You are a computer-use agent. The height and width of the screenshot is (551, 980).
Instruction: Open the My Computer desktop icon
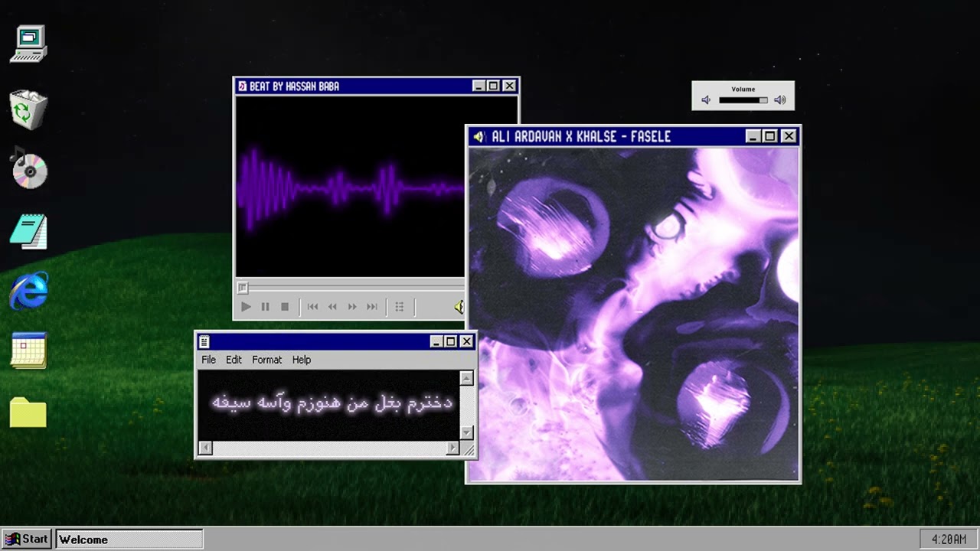click(x=28, y=44)
